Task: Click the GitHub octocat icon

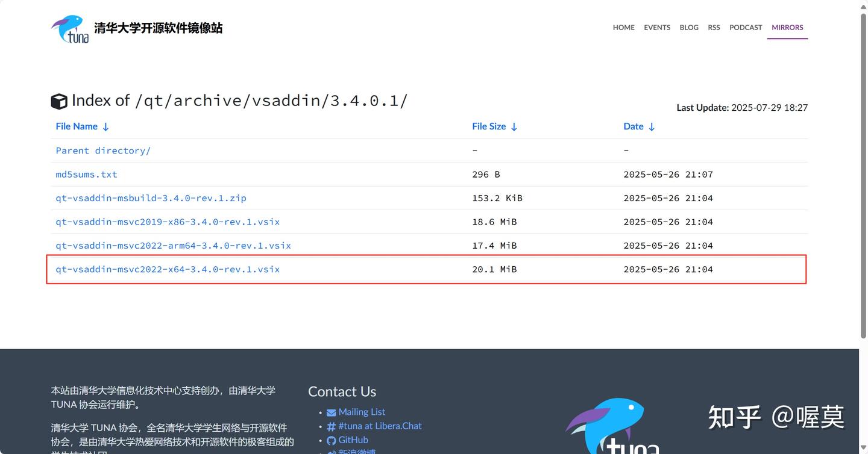Action: 332,440
